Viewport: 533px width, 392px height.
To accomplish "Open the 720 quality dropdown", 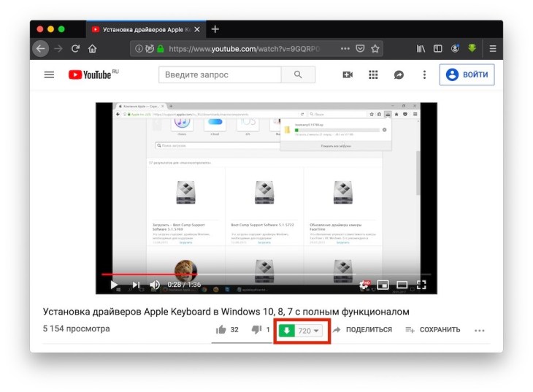I will pos(308,331).
